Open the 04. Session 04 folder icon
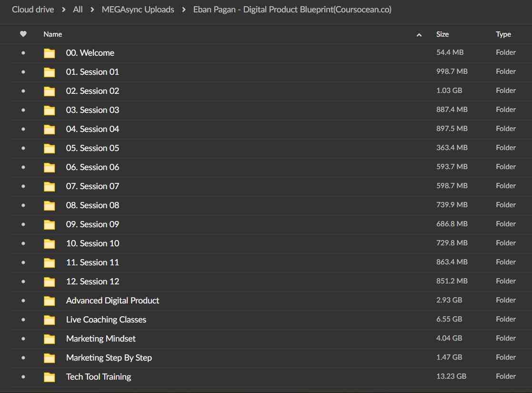Viewport: 532px width, 393px height. tap(49, 129)
